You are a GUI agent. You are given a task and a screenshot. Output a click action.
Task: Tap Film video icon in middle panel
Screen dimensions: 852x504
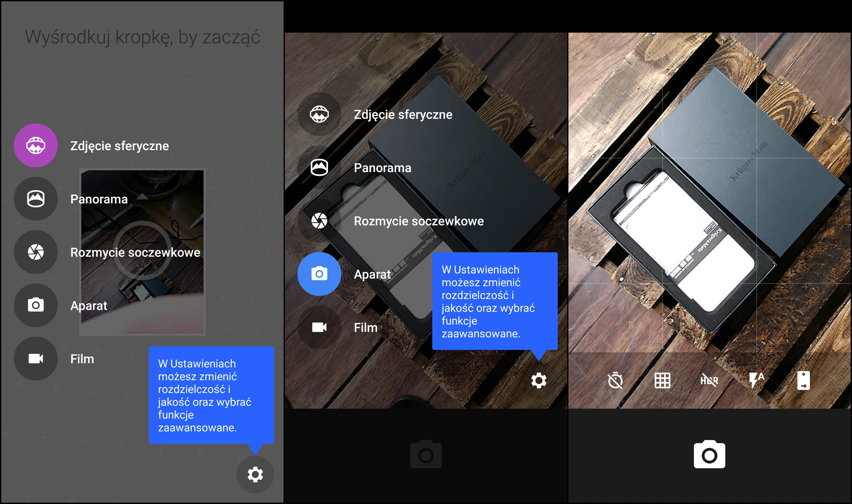tap(319, 327)
